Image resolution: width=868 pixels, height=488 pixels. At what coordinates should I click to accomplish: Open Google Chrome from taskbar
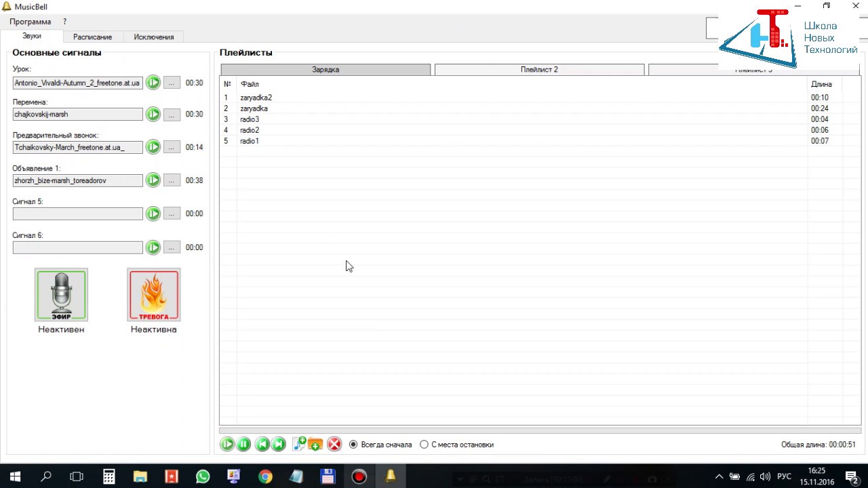265,476
